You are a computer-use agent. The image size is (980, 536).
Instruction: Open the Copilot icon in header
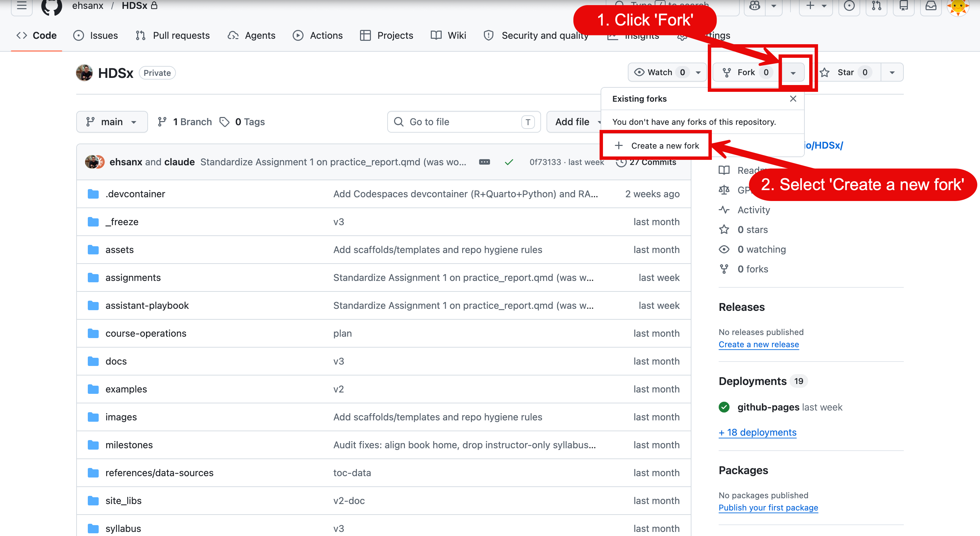pos(755,6)
